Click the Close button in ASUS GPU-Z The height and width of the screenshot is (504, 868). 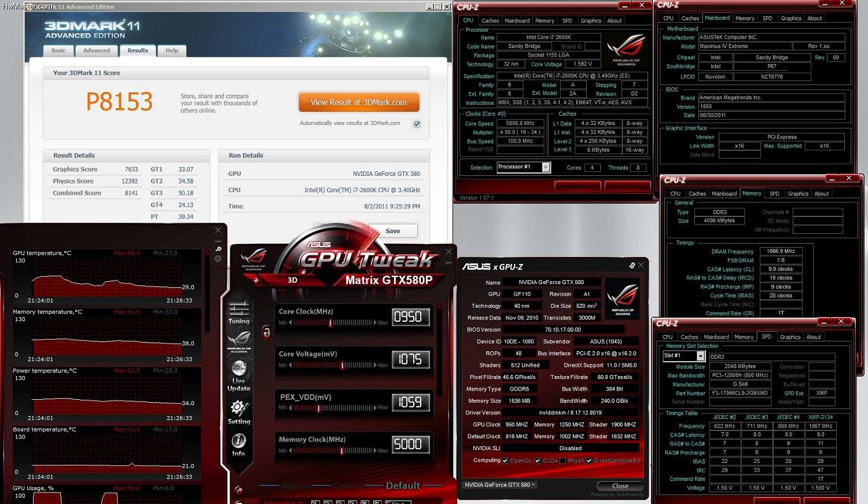coord(620,486)
